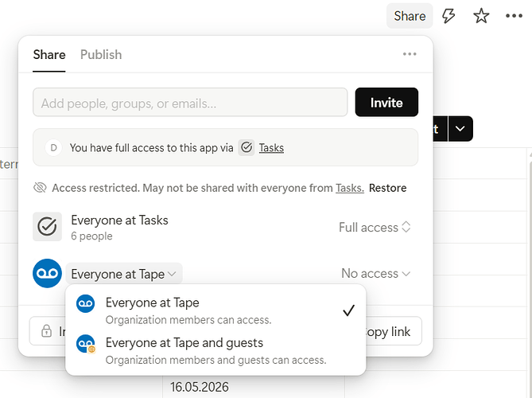Click the crossed-eye access restricted icon
This screenshot has width=532, height=398.
point(40,188)
